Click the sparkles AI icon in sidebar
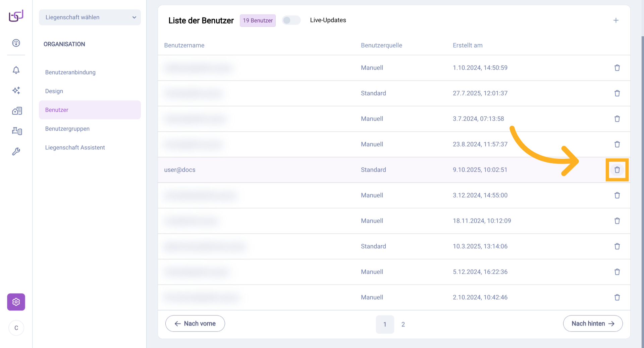The image size is (644, 348). click(16, 90)
